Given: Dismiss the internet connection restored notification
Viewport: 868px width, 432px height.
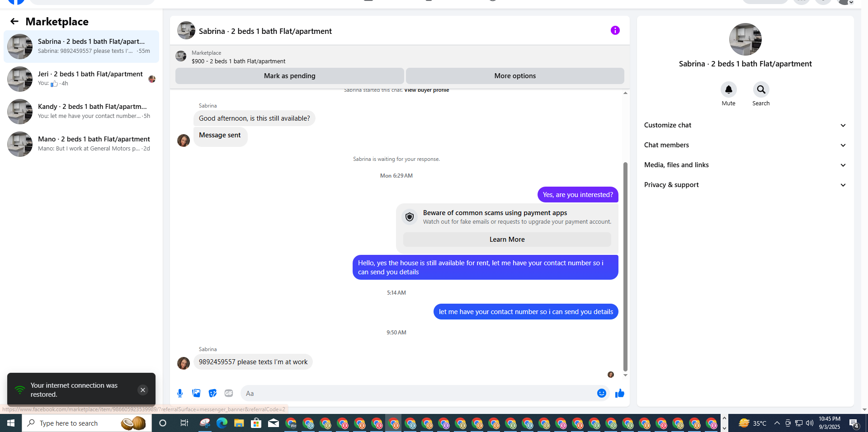Looking at the screenshot, I should [143, 390].
